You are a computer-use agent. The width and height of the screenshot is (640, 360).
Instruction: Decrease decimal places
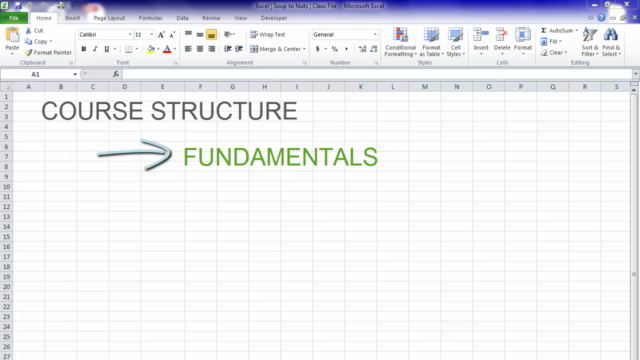pyautogui.click(x=373, y=49)
